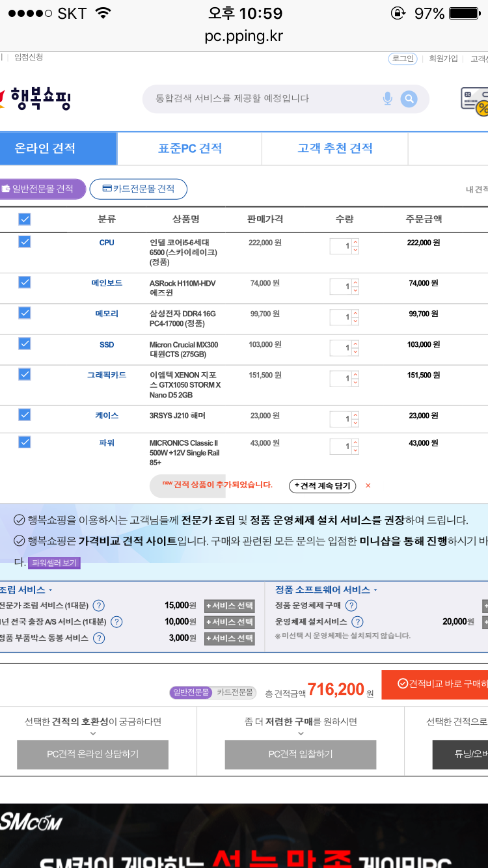Screen dimensions: 488x868
Task: Toggle the select-all checkbox in table header
Action: [25, 219]
